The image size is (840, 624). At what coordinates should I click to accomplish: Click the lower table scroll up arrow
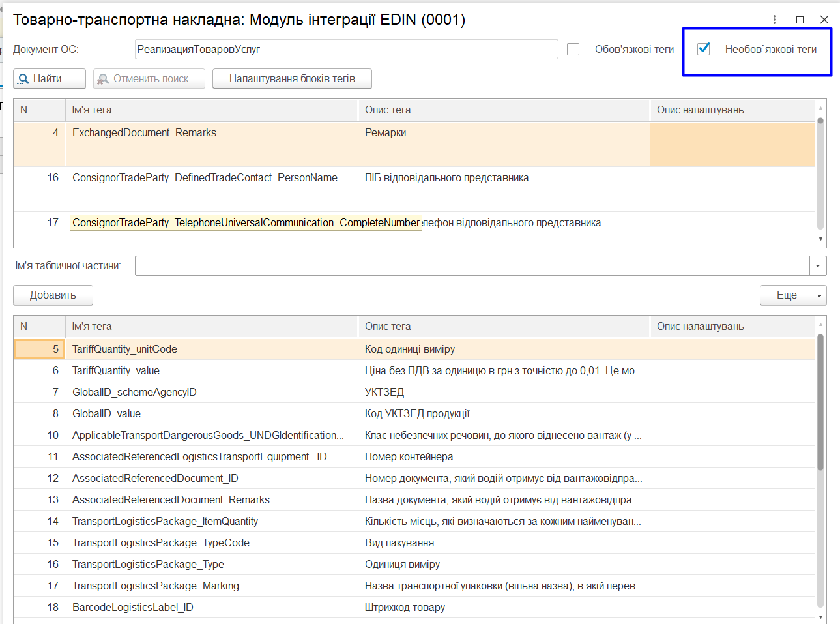[x=820, y=324]
